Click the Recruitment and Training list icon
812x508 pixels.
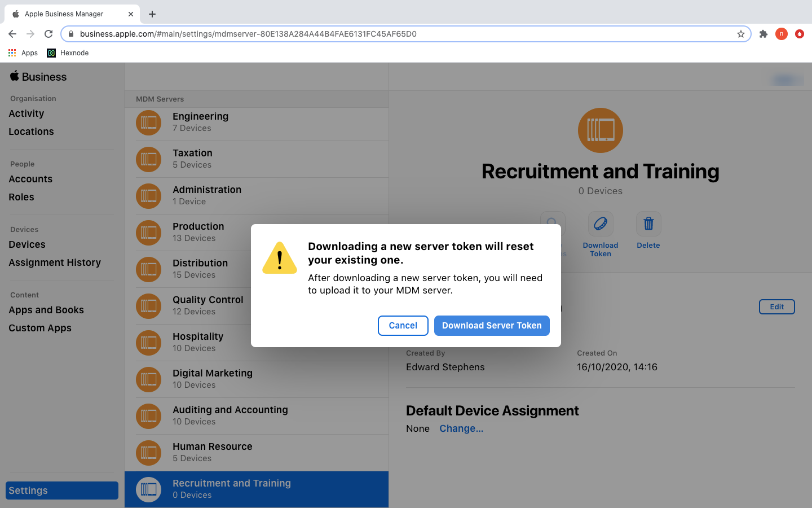click(148, 489)
